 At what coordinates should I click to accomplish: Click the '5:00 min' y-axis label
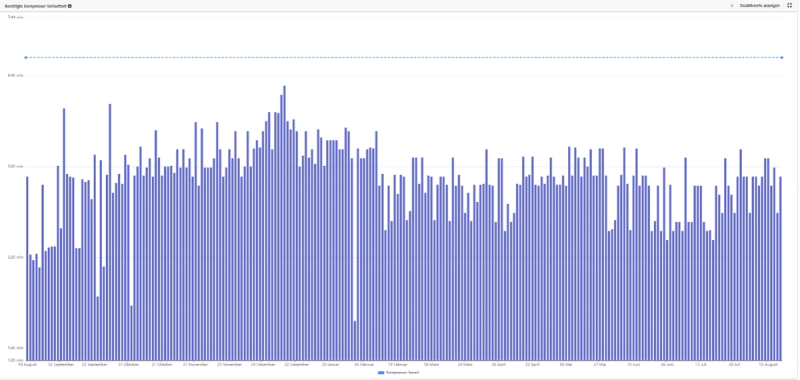(x=16, y=166)
